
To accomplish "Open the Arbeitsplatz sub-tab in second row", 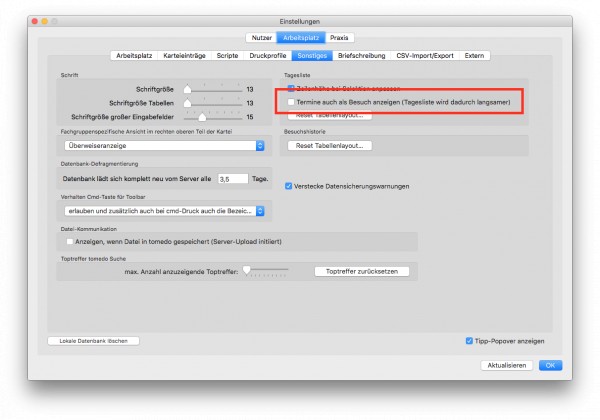I will pos(134,55).
